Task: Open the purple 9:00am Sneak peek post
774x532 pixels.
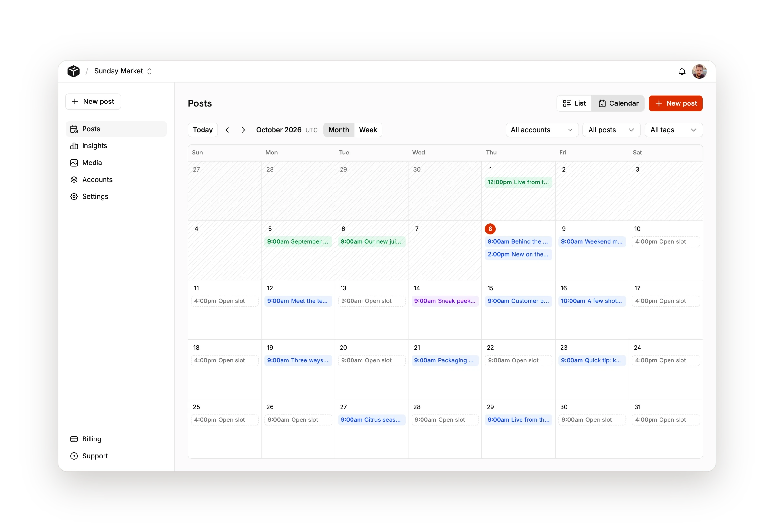Action: [445, 301]
